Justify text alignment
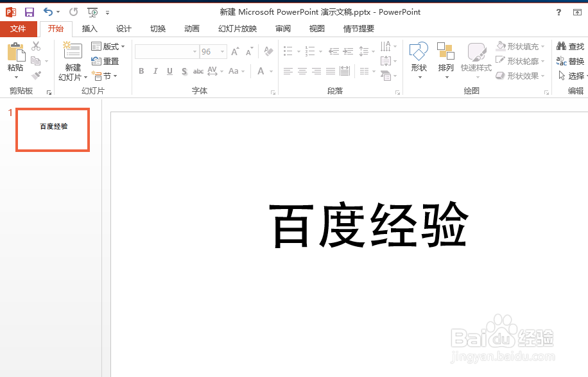The width and height of the screenshot is (588, 377). click(331, 71)
